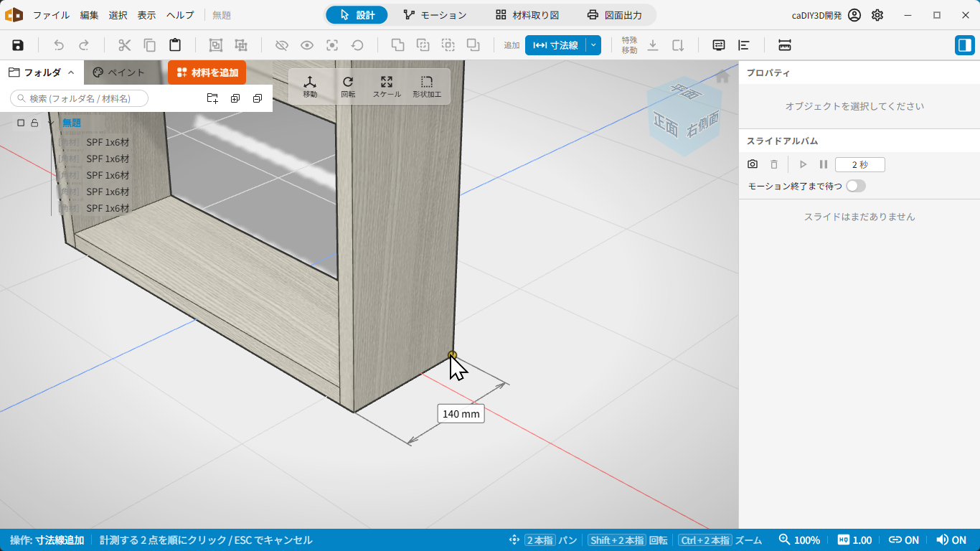The height and width of the screenshot is (551, 980).
Task: Open the ファイル menu
Action: point(52,15)
